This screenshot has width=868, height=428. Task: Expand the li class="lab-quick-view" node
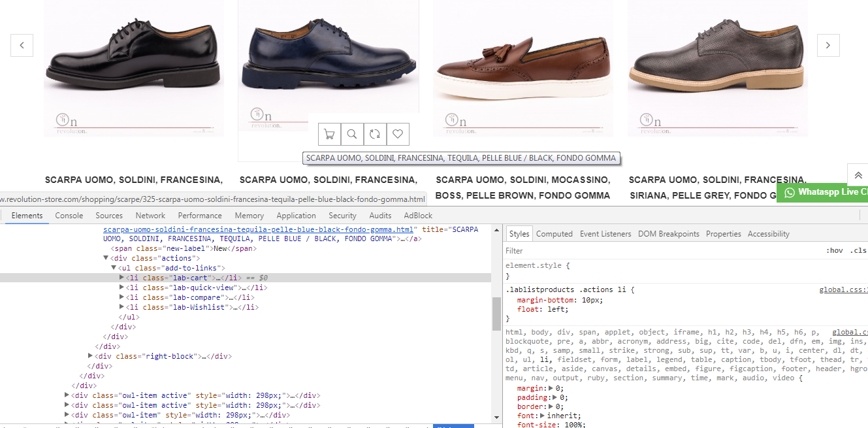[121, 288]
